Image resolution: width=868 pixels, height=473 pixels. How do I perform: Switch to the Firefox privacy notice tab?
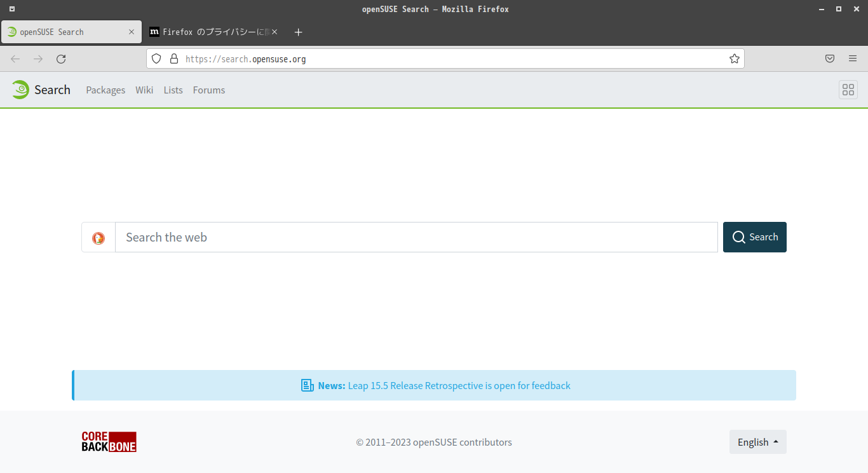coord(214,32)
